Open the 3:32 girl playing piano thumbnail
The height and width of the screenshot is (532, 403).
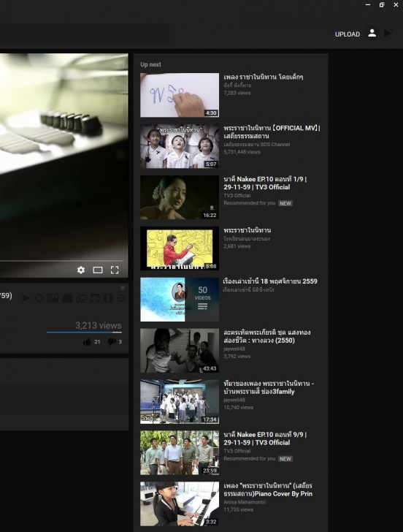pyautogui.click(x=180, y=503)
